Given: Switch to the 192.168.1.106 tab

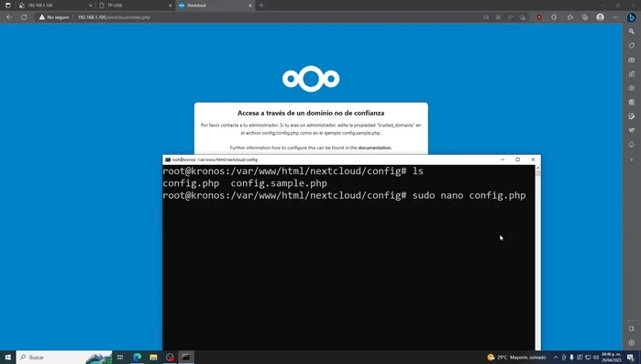Looking at the screenshot, I should [x=55, y=6].
